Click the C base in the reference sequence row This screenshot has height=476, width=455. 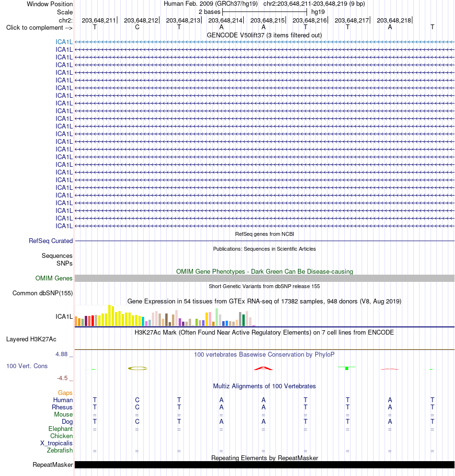coord(137,27)
